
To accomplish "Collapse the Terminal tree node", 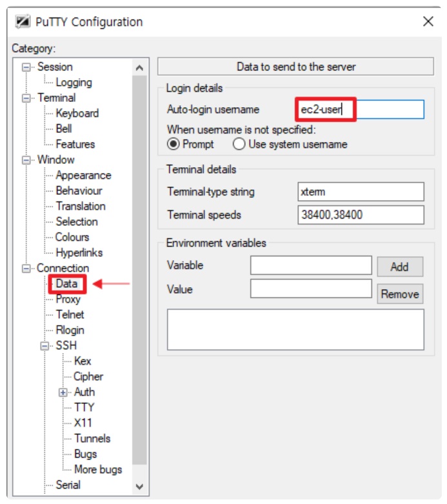I will pyautogui.click(x=26, y=98).
